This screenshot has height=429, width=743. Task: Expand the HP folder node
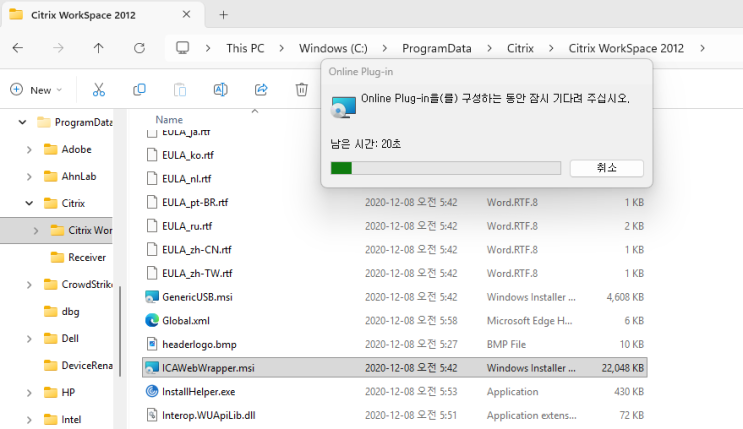pyautogui.click(x=29, y=392)
